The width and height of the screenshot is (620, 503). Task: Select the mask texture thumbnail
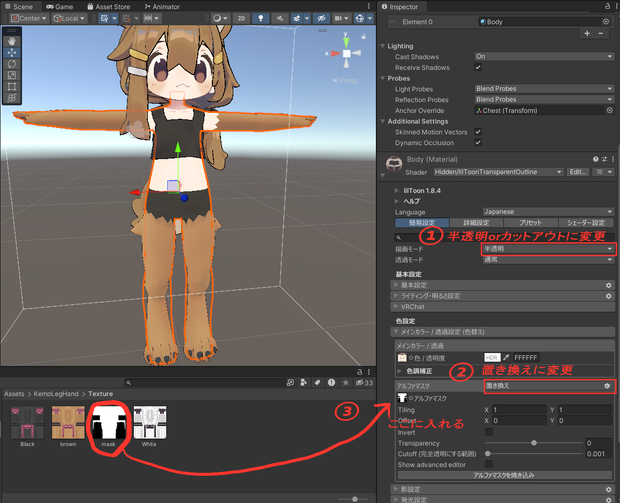point(108,422)
